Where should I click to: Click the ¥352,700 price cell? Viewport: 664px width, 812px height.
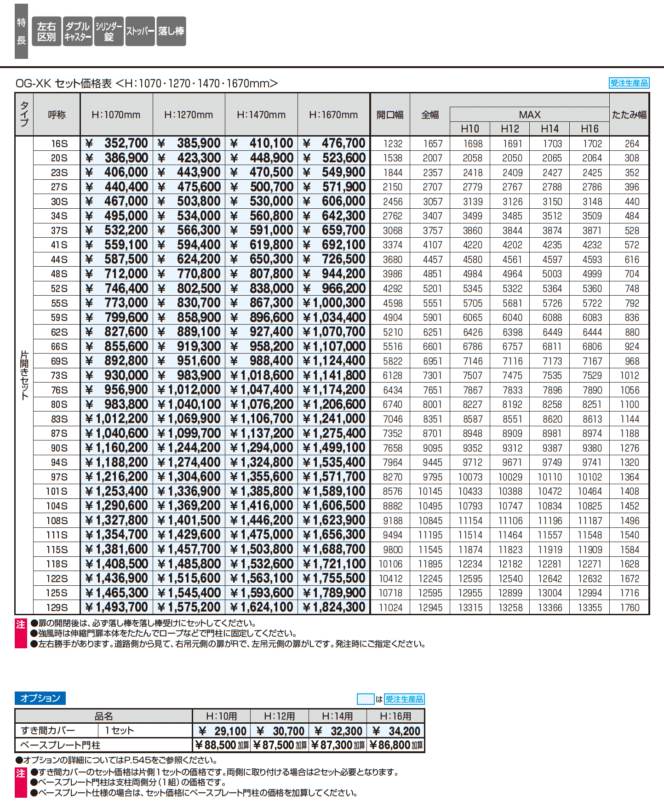tap(117, 143)
